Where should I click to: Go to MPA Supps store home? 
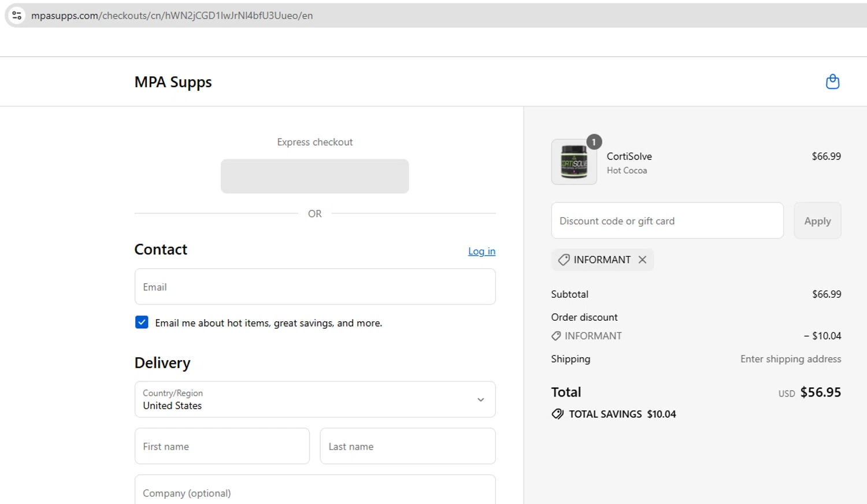click(x=173, y=82)
